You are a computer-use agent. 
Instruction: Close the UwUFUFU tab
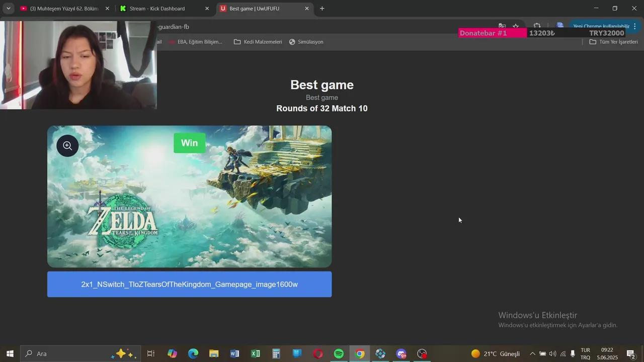tap(307, 9)
